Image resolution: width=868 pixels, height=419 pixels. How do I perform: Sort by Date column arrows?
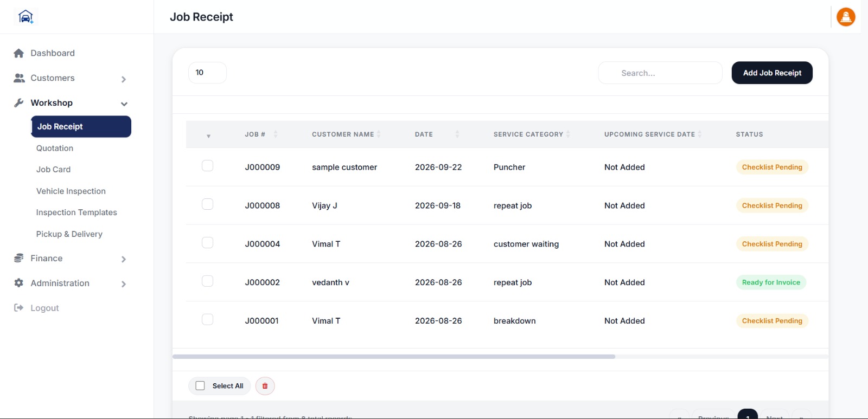point(457,134)
